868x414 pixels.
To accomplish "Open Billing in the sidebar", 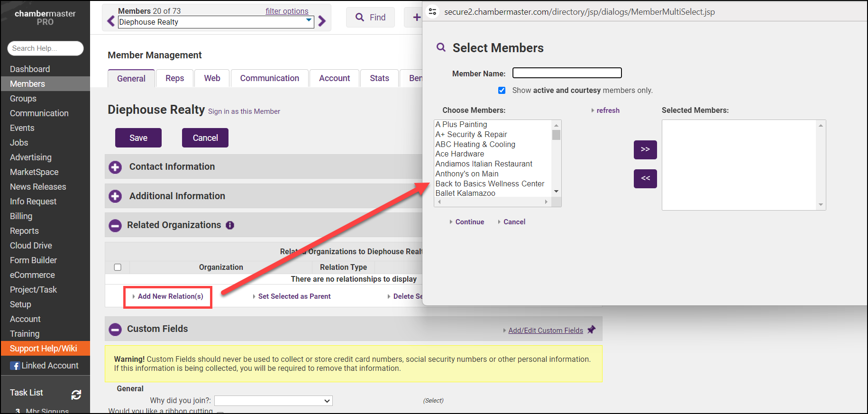I will pyautogui.click(x=21, y=216).
